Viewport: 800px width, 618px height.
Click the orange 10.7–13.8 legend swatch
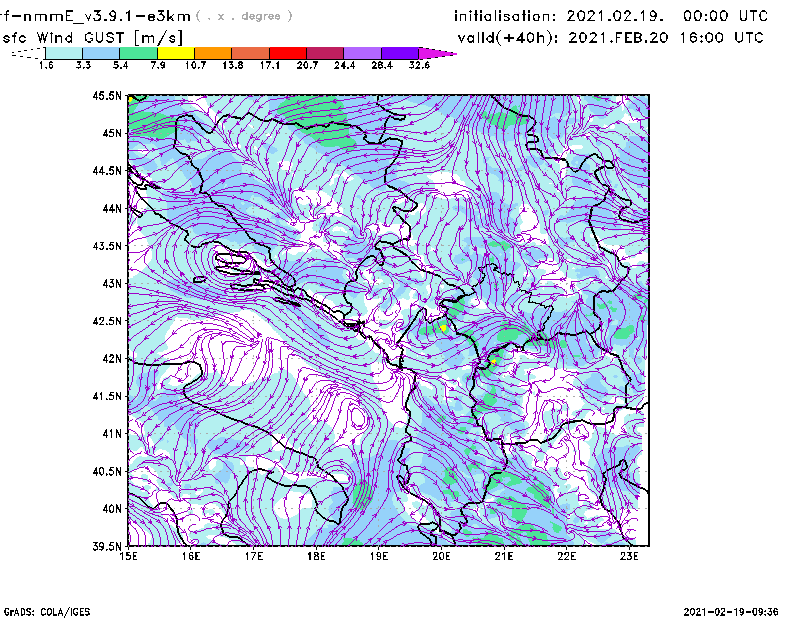tap(213, 53)
